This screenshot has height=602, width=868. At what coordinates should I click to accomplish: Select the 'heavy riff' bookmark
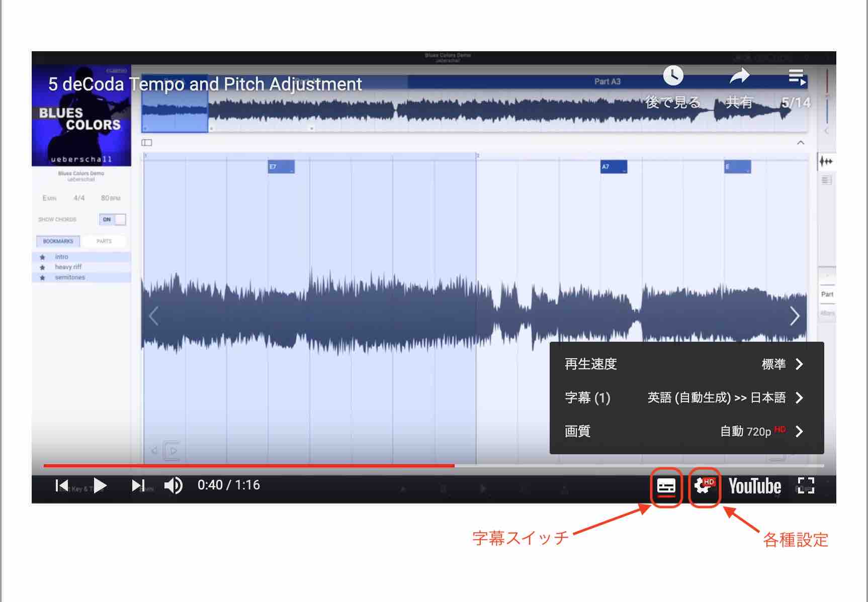(x=68, y=267)
